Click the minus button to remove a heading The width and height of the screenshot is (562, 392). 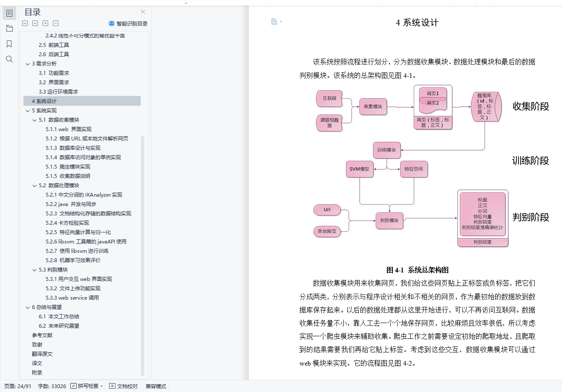[56, 23]
